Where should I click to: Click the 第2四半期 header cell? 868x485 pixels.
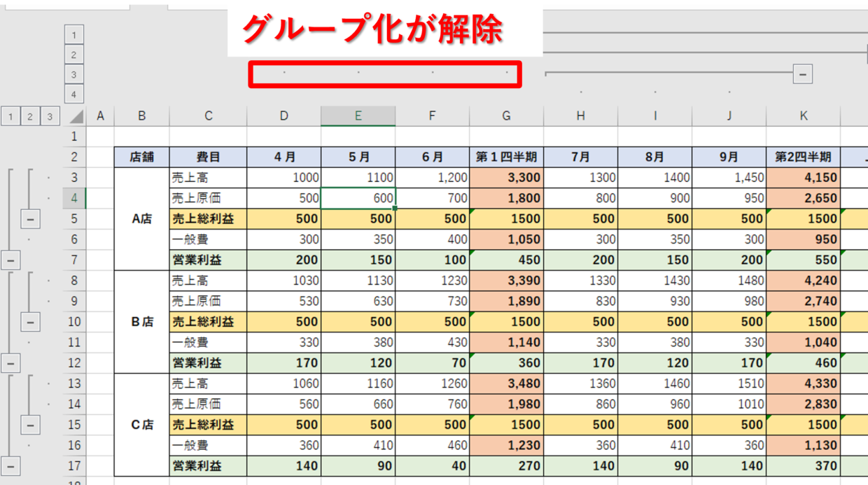803,157
